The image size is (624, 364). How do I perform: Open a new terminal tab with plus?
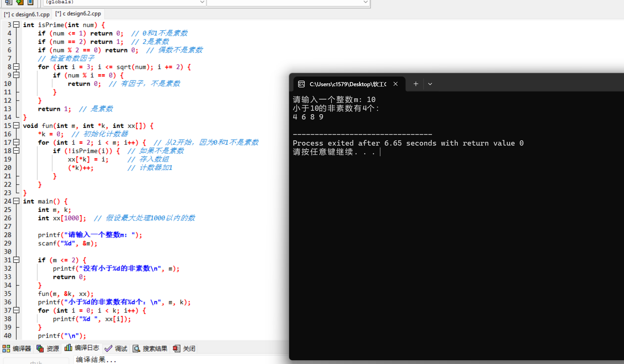(x=416, y=84)
